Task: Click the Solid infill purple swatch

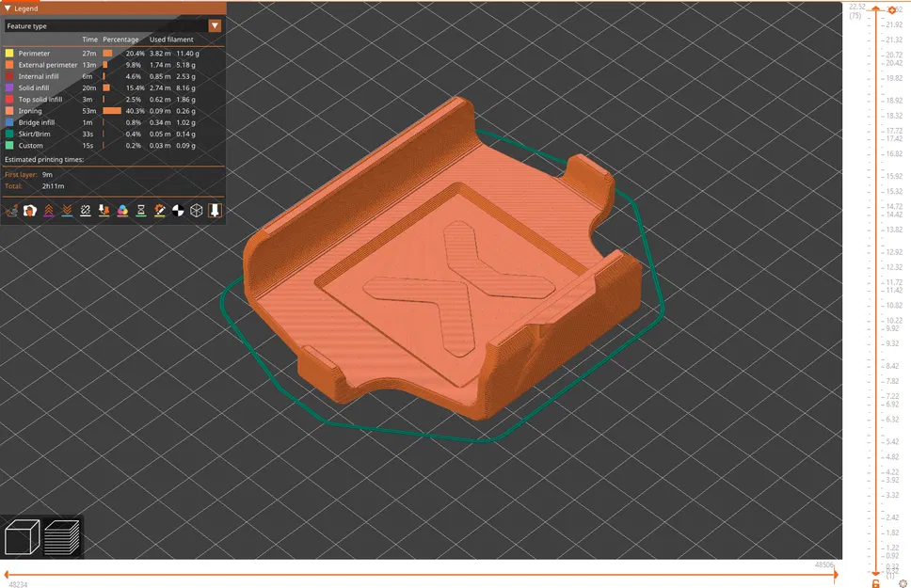Action: coord(9,87)
